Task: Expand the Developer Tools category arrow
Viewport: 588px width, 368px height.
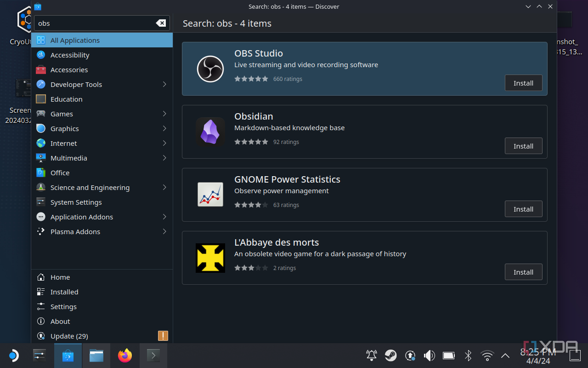Action: pos(164,84)
